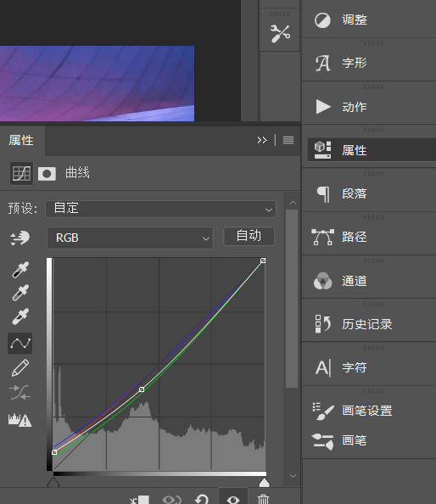Select the bottom-left curve start point
Screen dimensions: 436x504
coord(54,452)
